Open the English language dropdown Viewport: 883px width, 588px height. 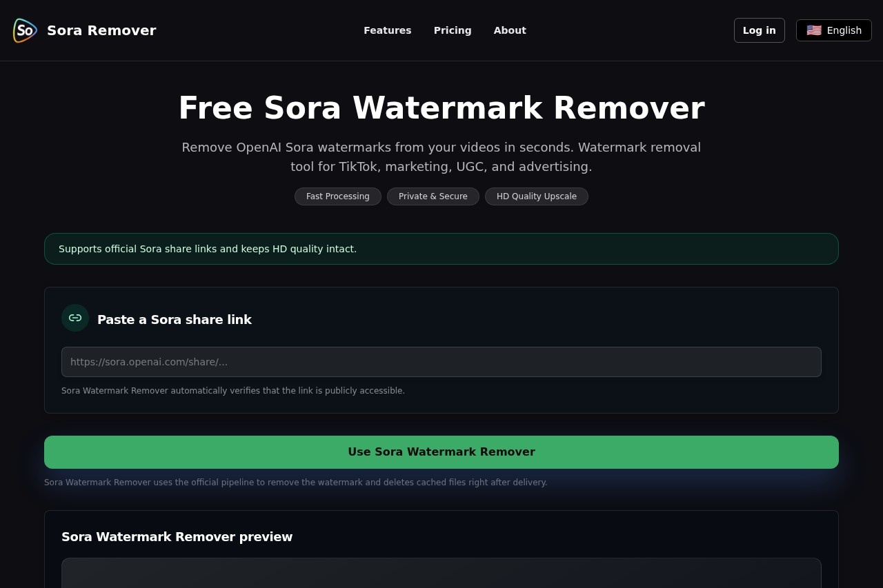834,30
